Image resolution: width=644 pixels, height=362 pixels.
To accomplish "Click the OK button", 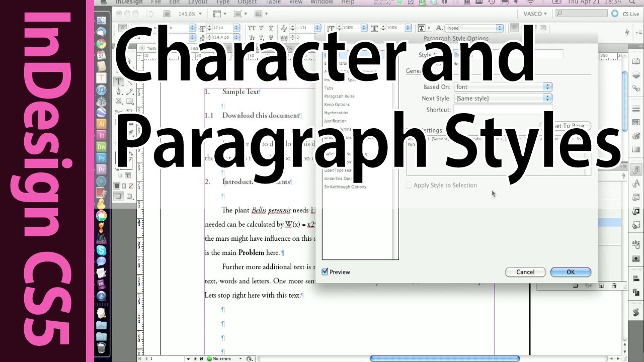I will [x=571, y=272].
